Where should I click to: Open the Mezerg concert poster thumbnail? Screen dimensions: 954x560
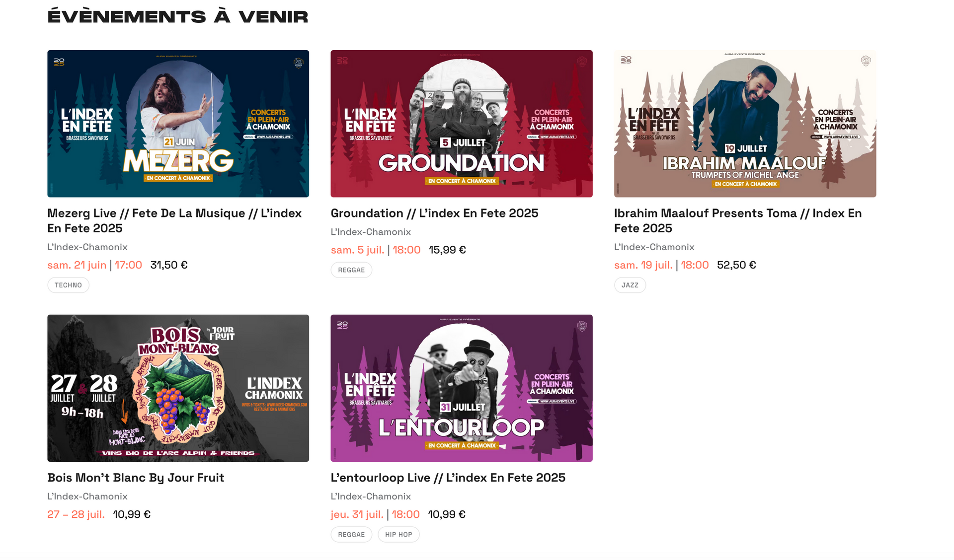click(178, 124)
